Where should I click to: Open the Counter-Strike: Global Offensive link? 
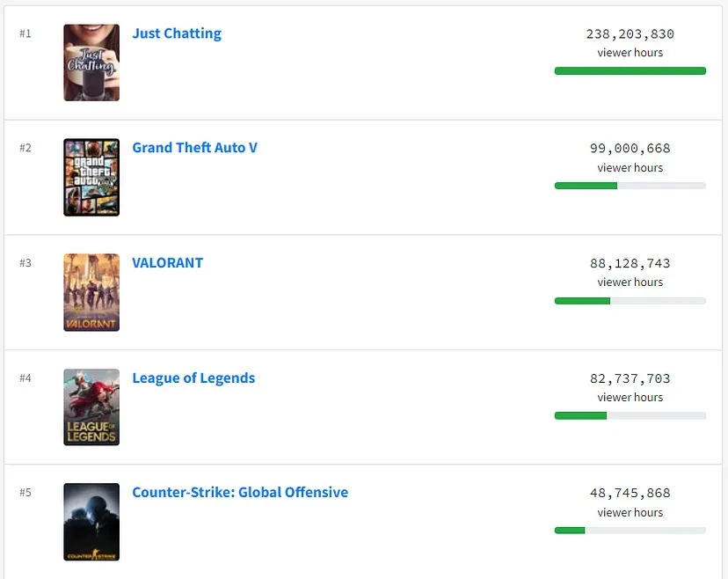[240, 493]
